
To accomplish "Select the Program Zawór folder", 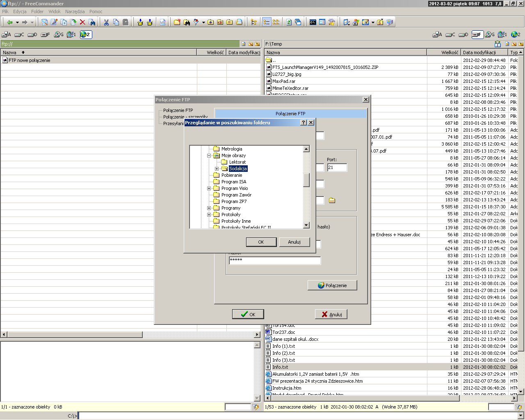I will pyautogui.click(x=236, y=195).
